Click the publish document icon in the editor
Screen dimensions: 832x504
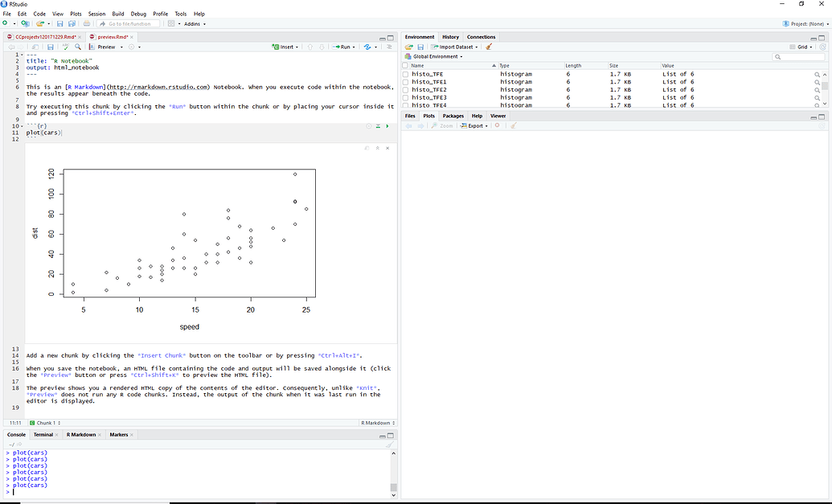367,47
